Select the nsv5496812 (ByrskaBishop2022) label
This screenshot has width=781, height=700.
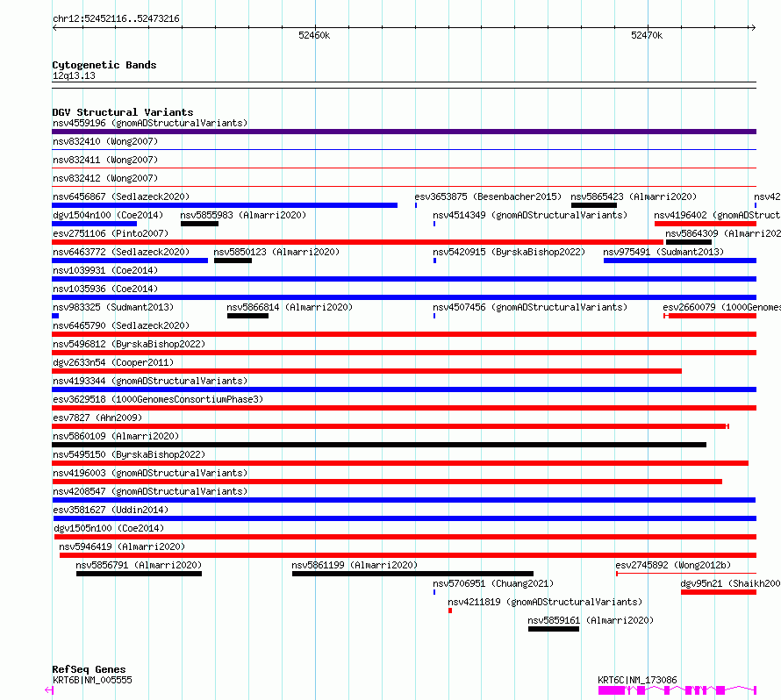click(129, 344)
